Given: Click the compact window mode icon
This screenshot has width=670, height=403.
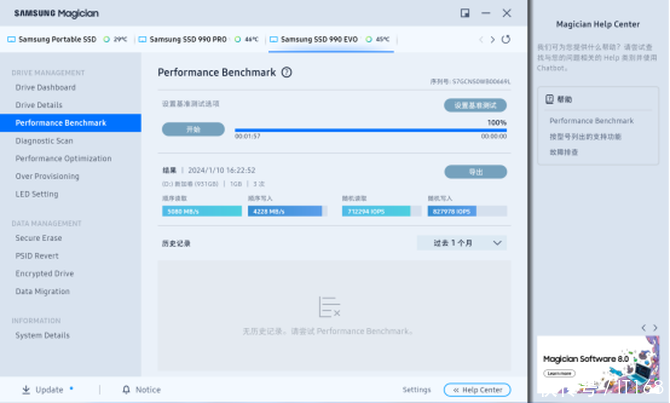Looking at the screenshot, I should coord(464,12).
